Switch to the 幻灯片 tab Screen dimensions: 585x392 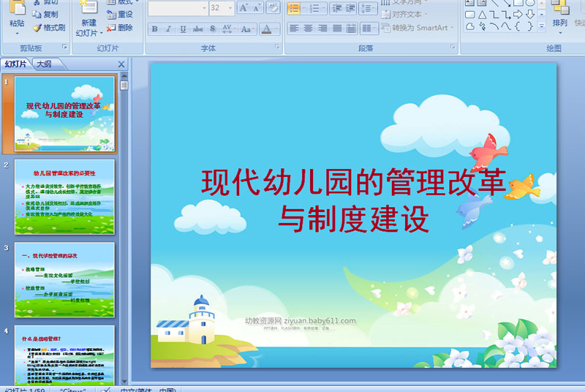click(15, 64)
